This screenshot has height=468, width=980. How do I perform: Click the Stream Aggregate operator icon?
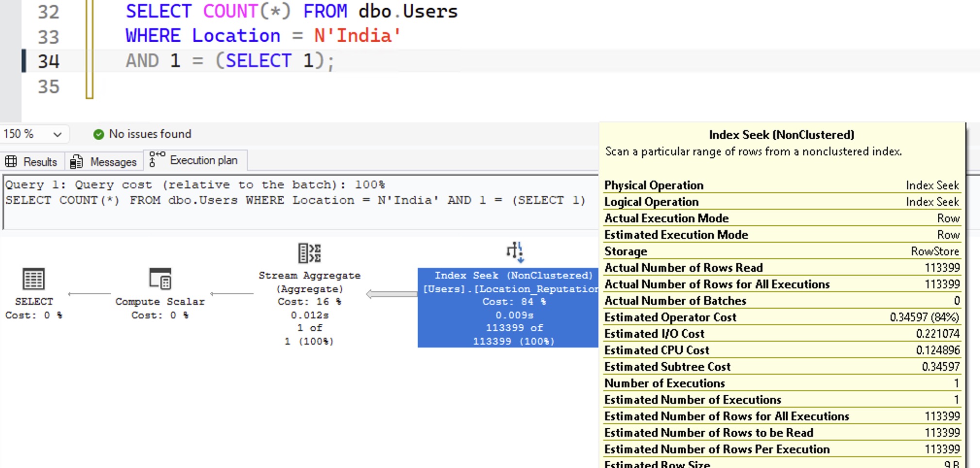[x=309, y=253]
